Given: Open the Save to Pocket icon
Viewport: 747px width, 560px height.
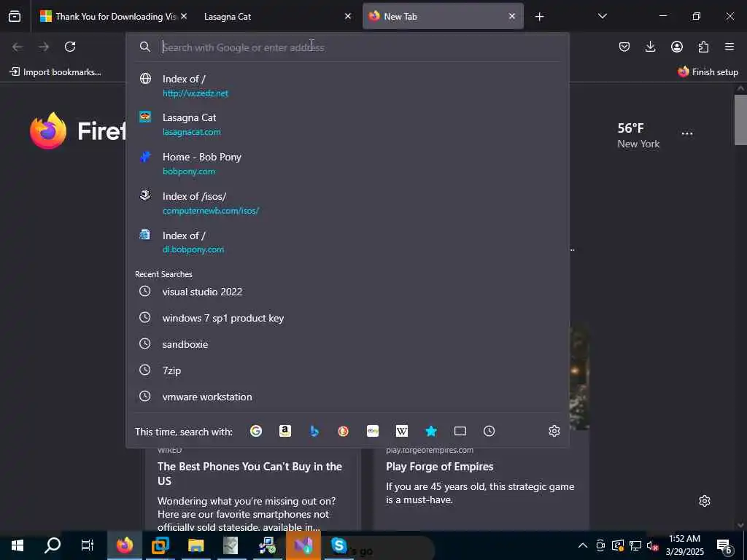Looking at the screenshot, I should 624,47.
